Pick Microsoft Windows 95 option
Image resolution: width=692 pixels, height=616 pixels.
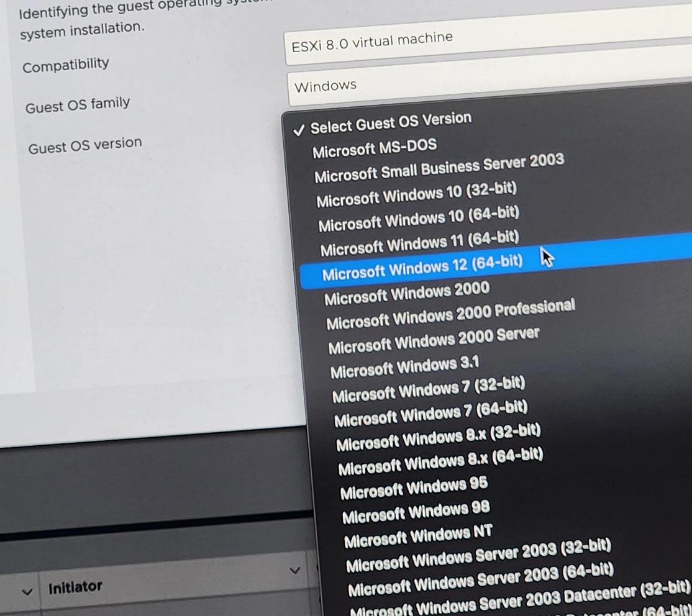pyautogui.click(x=414, y=488)
